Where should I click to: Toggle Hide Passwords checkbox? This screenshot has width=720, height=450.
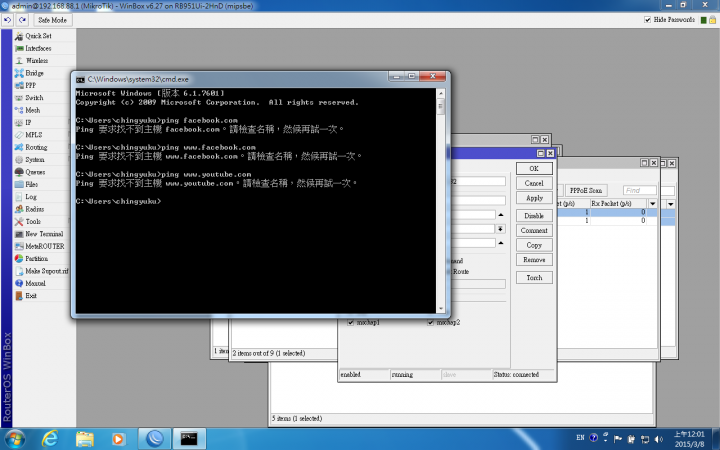pos(647,20)
